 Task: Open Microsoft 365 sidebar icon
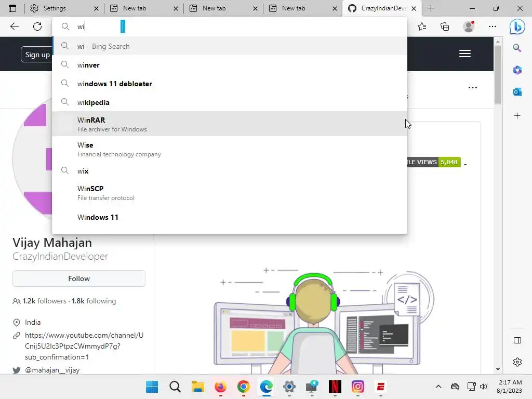pos(517,70)
